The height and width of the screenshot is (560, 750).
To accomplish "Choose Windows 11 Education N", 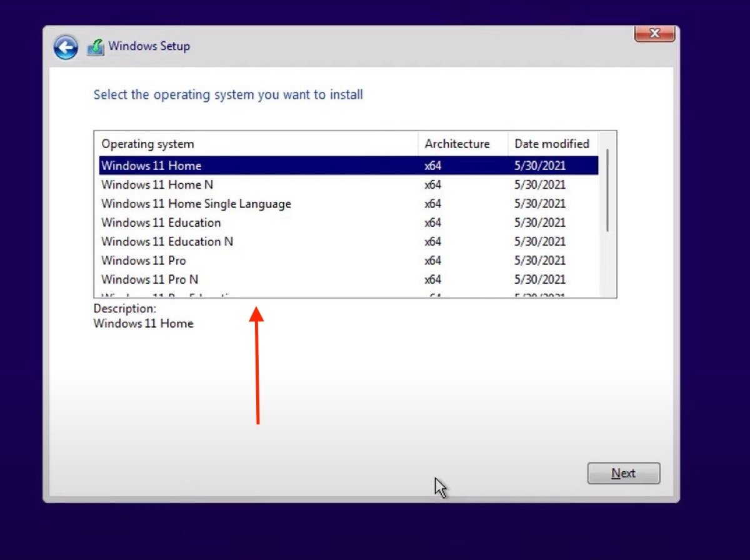I will click(349, 241).
